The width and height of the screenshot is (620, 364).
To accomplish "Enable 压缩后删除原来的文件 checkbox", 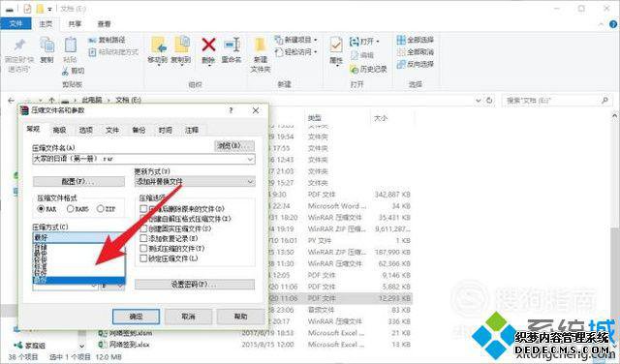I will [144, 209].
